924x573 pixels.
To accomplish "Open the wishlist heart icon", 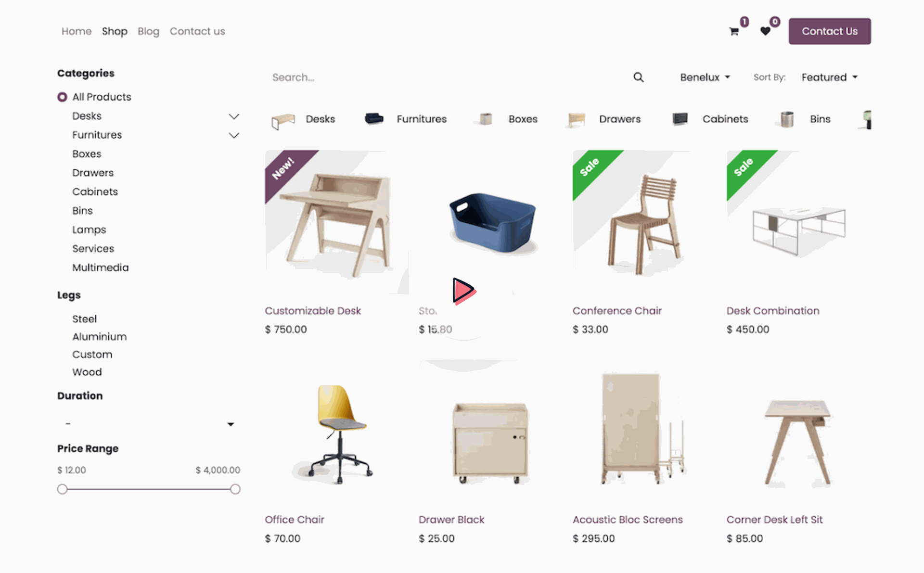I will click(765, 32).
